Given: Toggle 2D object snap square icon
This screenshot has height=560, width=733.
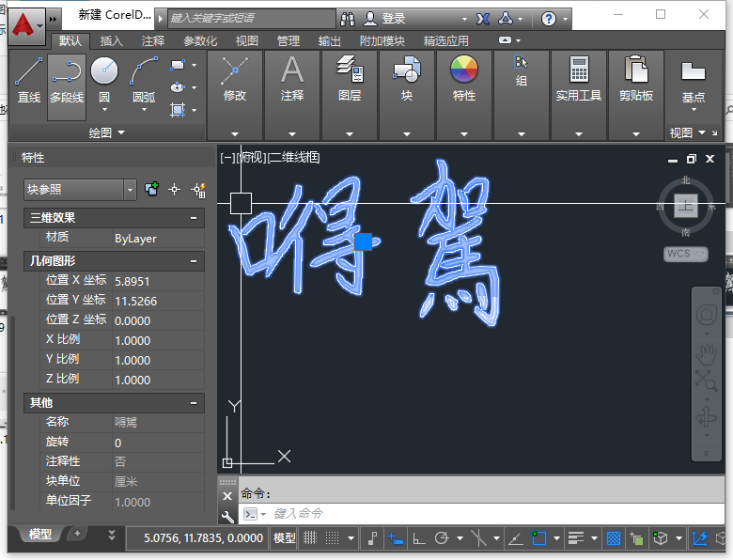Looking at the screenshot, I should [539, 538].
